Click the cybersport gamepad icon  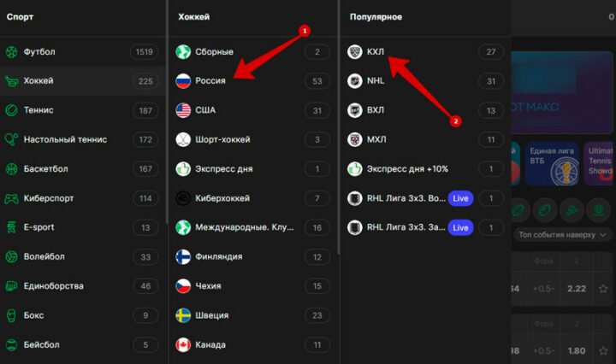coord(12,198)
